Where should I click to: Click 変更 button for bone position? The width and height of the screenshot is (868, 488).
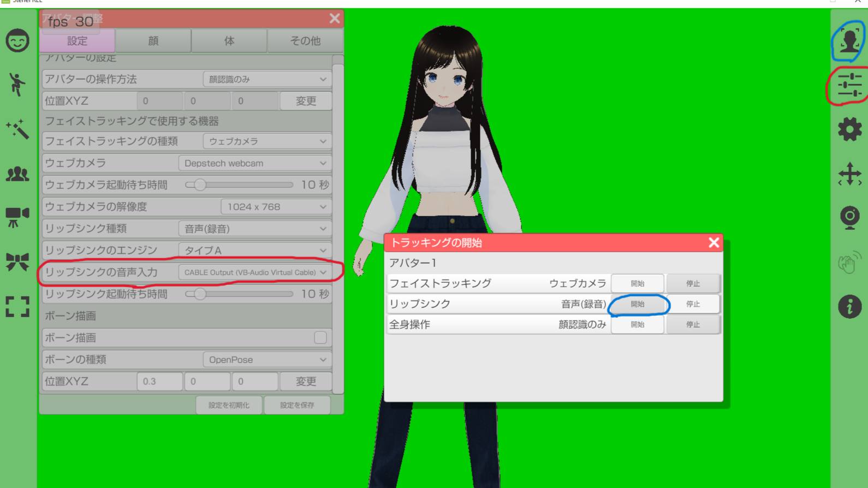tap(306, 382)
